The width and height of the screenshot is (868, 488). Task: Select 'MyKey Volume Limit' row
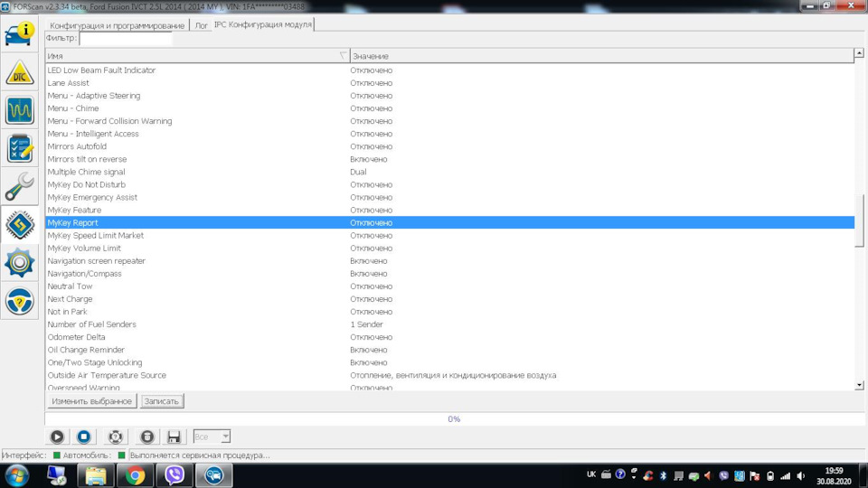[x=449, y=249]
